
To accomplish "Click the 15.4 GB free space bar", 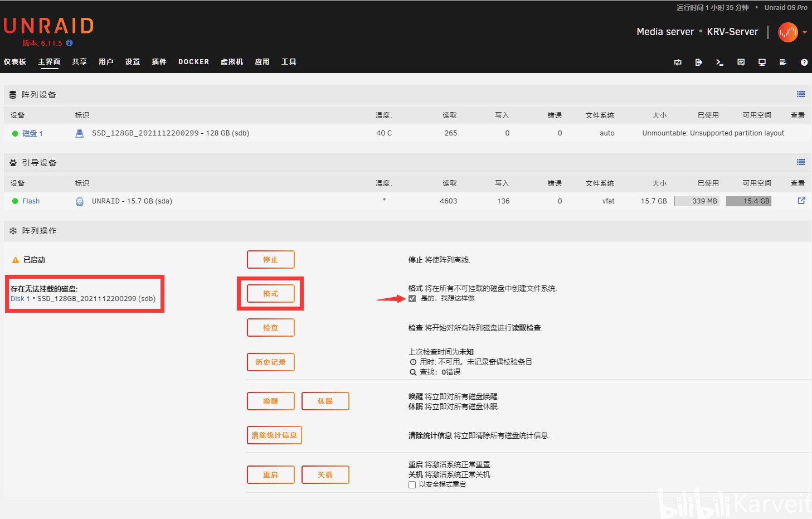I will coord(749,201).
